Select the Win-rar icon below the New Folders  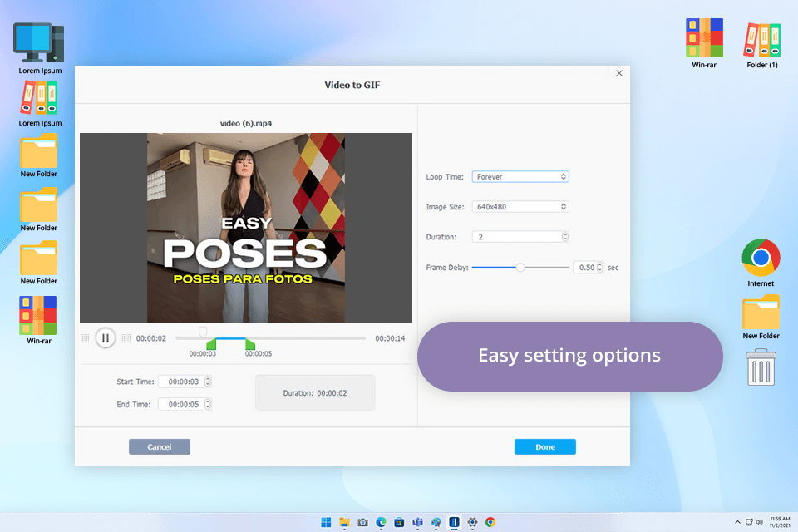click(39, 320)
